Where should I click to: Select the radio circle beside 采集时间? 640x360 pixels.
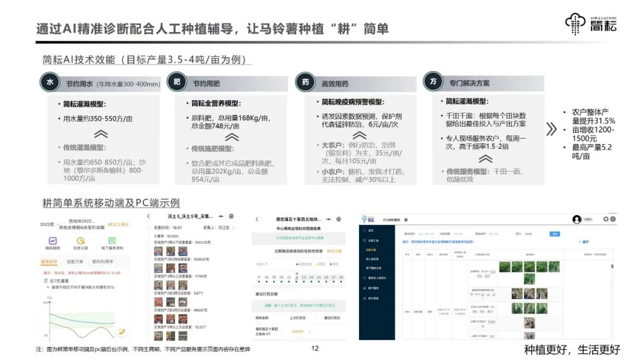pyautogui.click(x=149, y=228)
